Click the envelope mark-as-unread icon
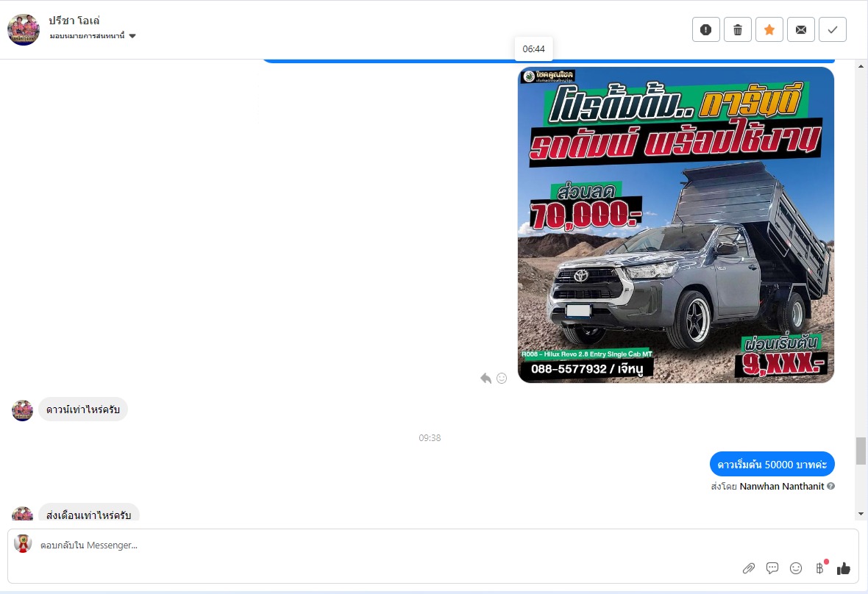868x594 pixels. pyautogui.click(x=801, y=29)
